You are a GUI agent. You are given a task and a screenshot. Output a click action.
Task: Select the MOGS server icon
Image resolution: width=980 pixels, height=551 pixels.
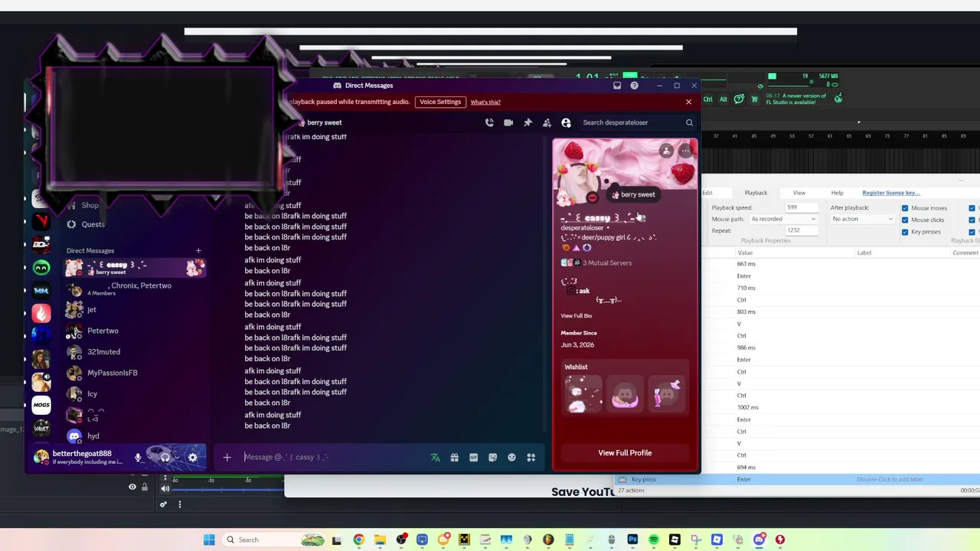(x=41, y=405)
